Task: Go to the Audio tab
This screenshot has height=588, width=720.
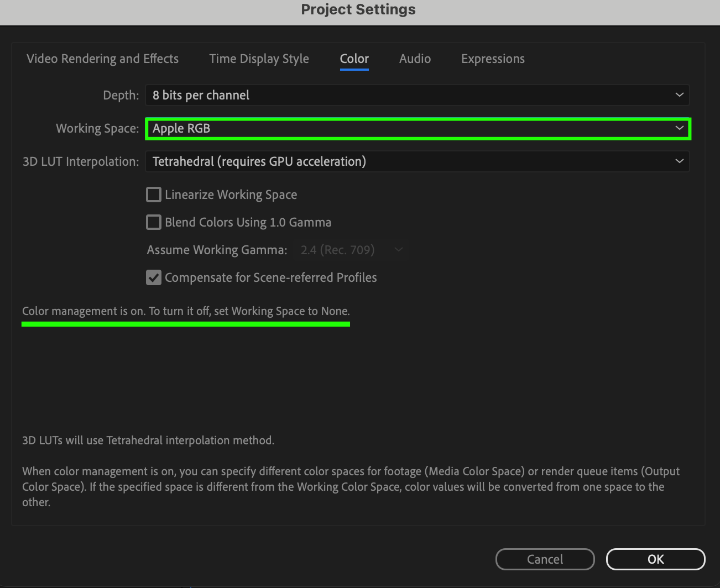Action: tap(415, 59)
